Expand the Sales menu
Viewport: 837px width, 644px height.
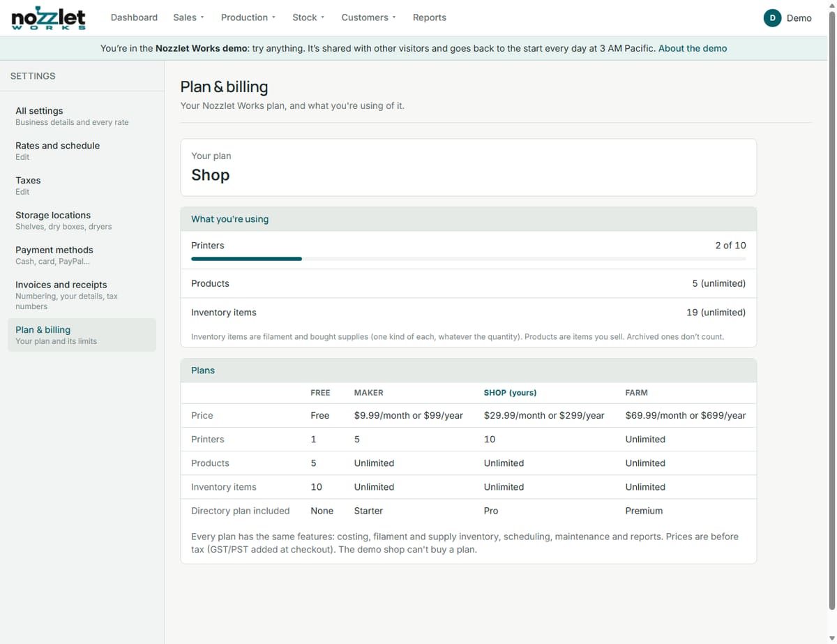(x=188, y=17)
